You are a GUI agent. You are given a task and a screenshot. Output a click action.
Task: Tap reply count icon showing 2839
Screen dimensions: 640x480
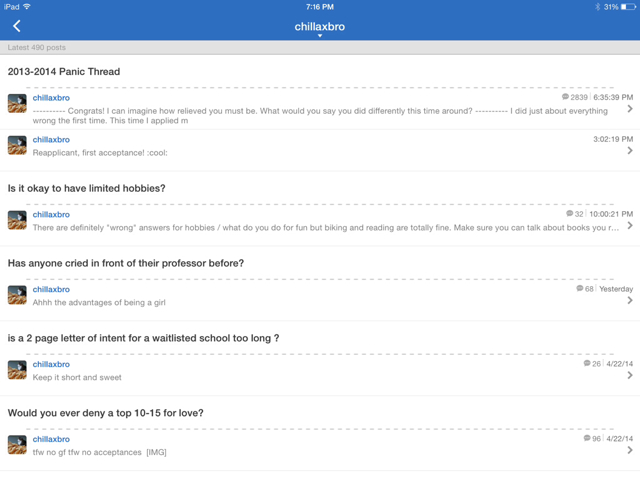(x=565, y=97)
